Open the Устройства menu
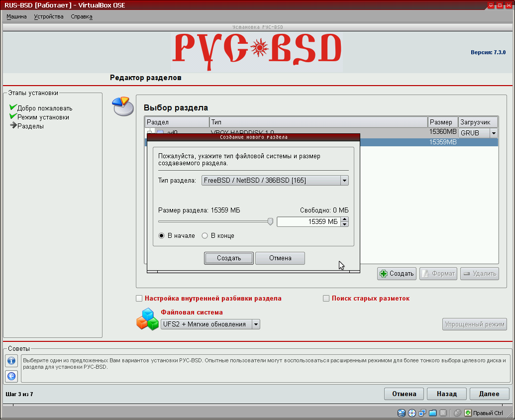 coord(49,16)
